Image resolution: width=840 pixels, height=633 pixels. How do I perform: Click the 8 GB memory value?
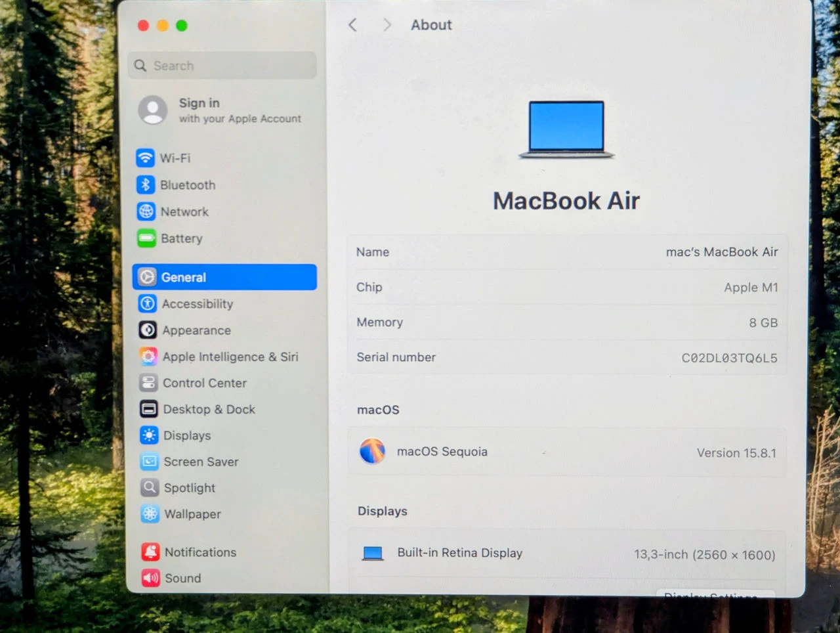click(763, 323)
